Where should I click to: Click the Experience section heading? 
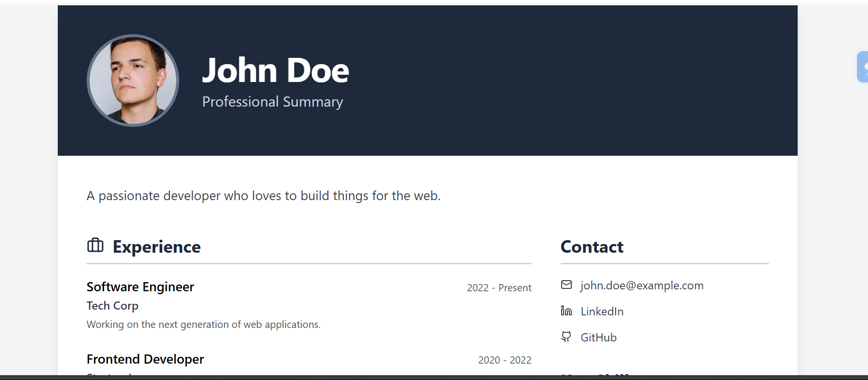click(x=157, y=247)
